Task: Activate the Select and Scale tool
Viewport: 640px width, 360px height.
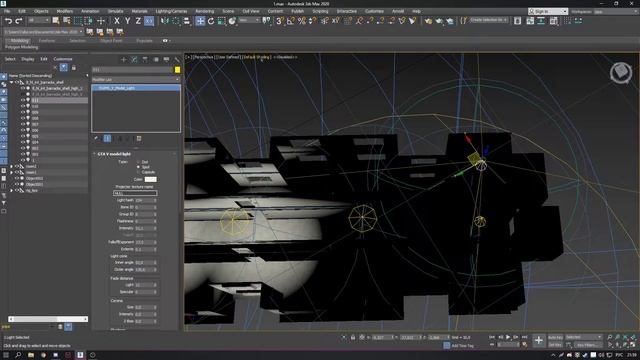Action: [221, 21]
